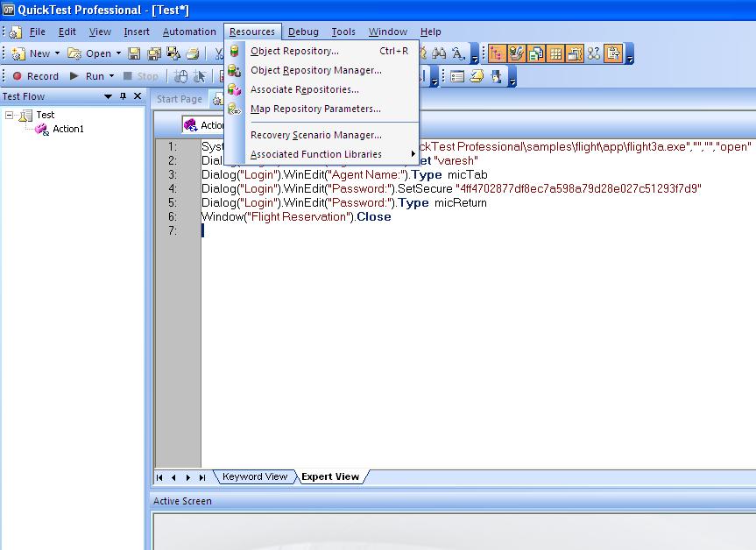Open the Object Spy icon
Screen dimensions: 756x550
pos(496,76)
